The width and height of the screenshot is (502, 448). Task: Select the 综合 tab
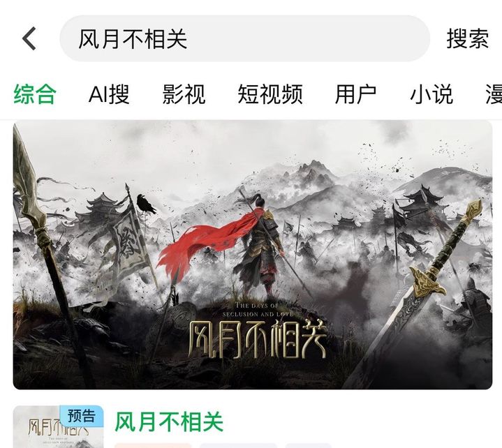(35, 94)
